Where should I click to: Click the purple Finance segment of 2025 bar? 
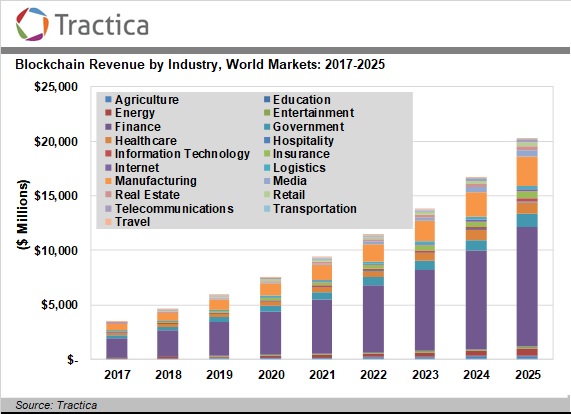527,287
